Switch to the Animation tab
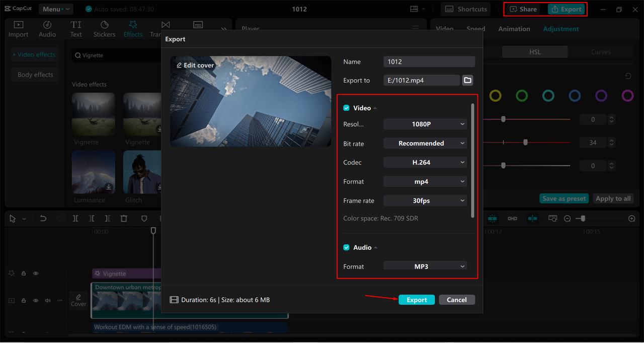 point(514,29)
